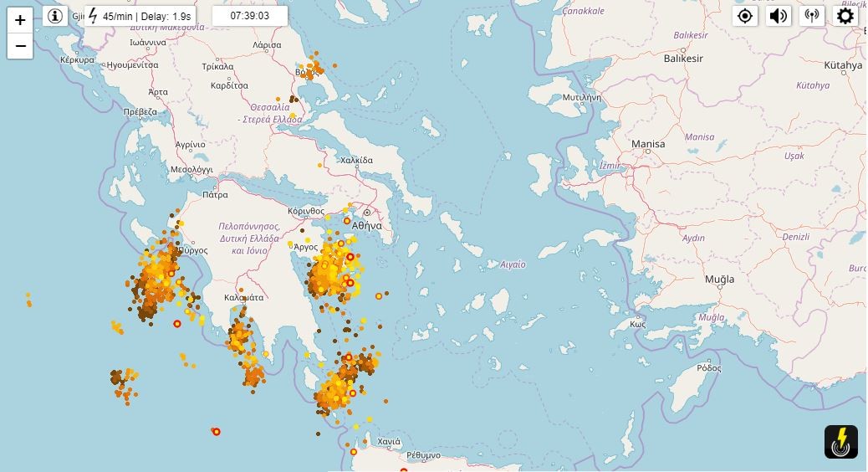
Task: Click the Πρέβεζα label
Action: pos(140,112)
